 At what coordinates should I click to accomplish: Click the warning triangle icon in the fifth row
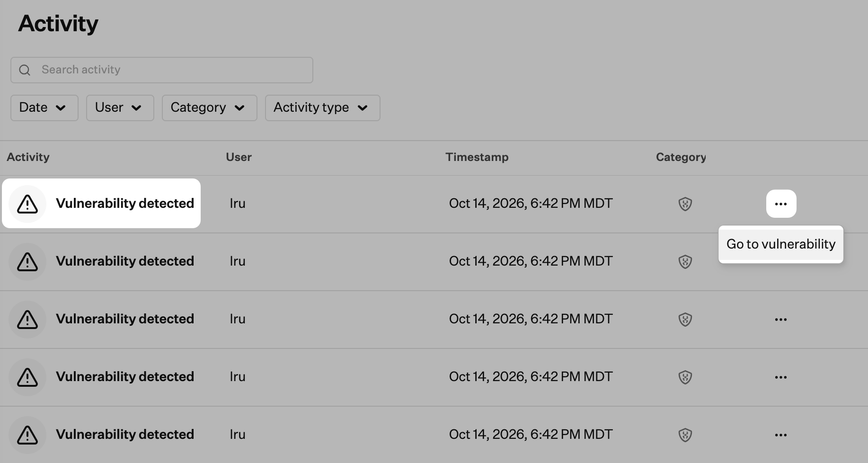click(27, 435)
